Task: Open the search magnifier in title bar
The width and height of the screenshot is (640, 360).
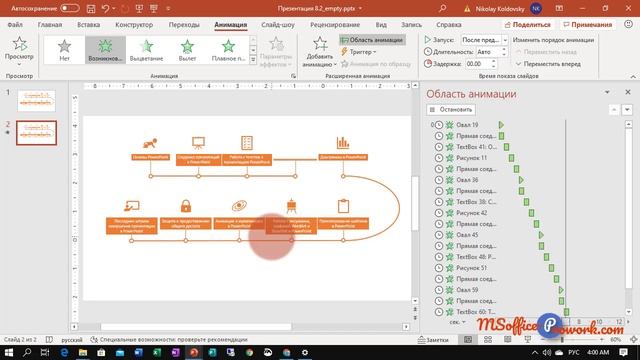Action: click(x=442, y=8)
